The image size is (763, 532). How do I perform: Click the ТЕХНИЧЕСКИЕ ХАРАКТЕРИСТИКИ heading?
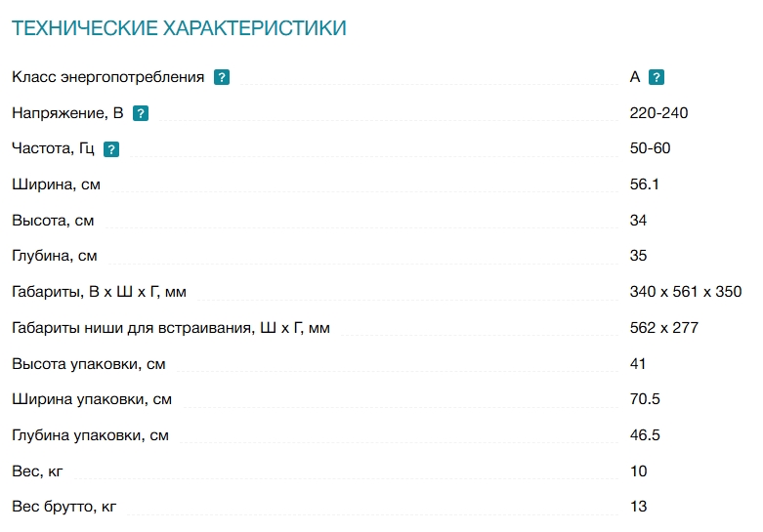click(179, 28)
